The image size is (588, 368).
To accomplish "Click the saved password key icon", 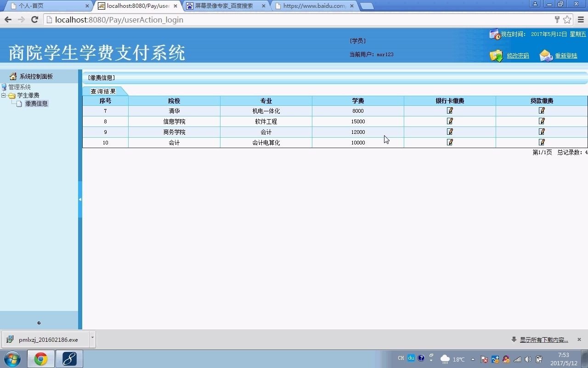I will (x=557, y=20).
